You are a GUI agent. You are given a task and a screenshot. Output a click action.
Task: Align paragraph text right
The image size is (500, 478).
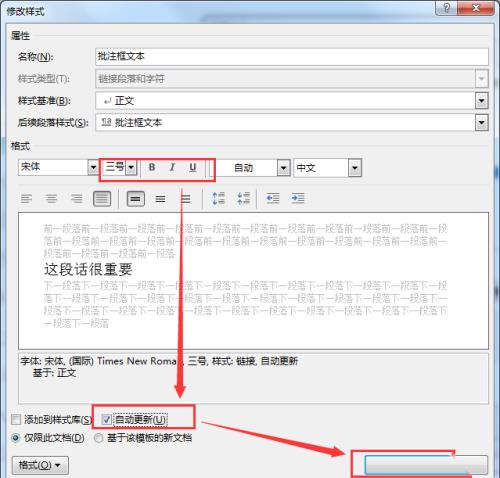(x=77, y=199)
